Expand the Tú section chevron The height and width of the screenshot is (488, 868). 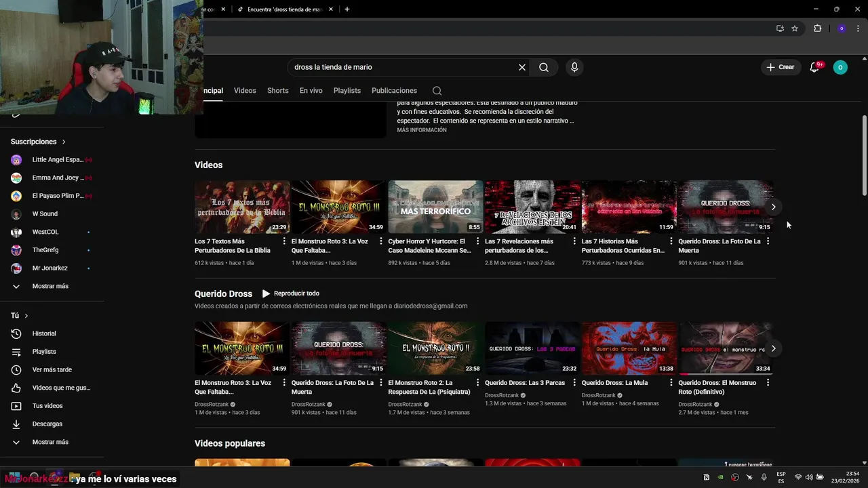click(x=26, y=316)
